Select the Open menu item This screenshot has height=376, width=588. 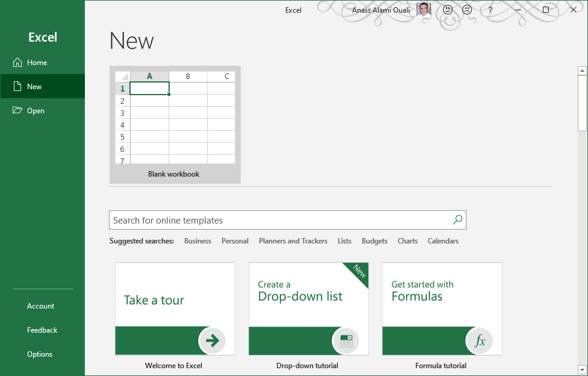36,110
